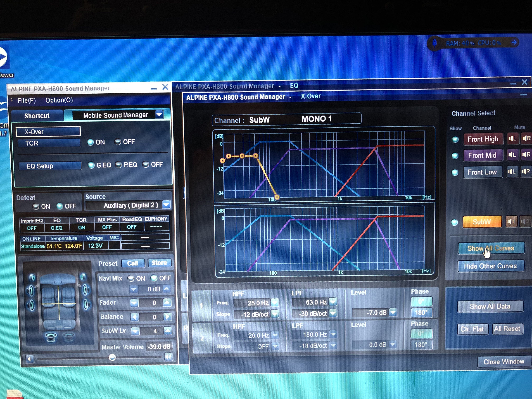The width and height of the screenshot is (532, 399).
Task: Click All Reset button
Action: (x=507, y=329)
